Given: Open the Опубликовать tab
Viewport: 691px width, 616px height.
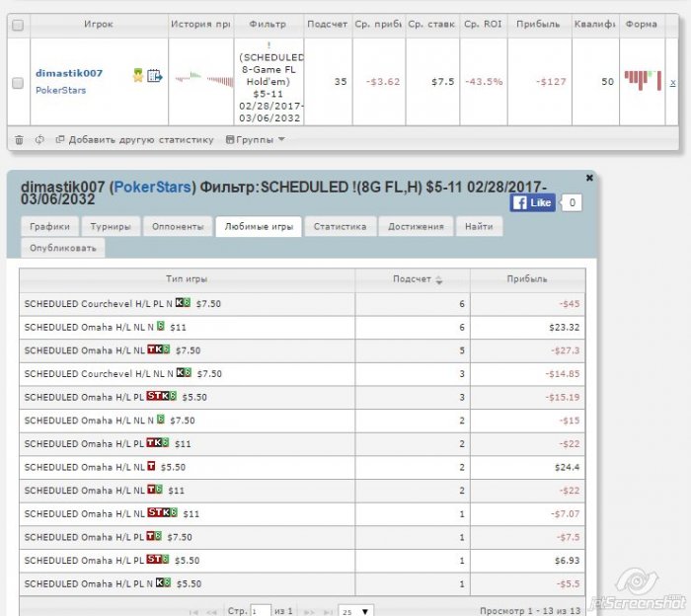Looking at the screenshot, I should 63,248.
